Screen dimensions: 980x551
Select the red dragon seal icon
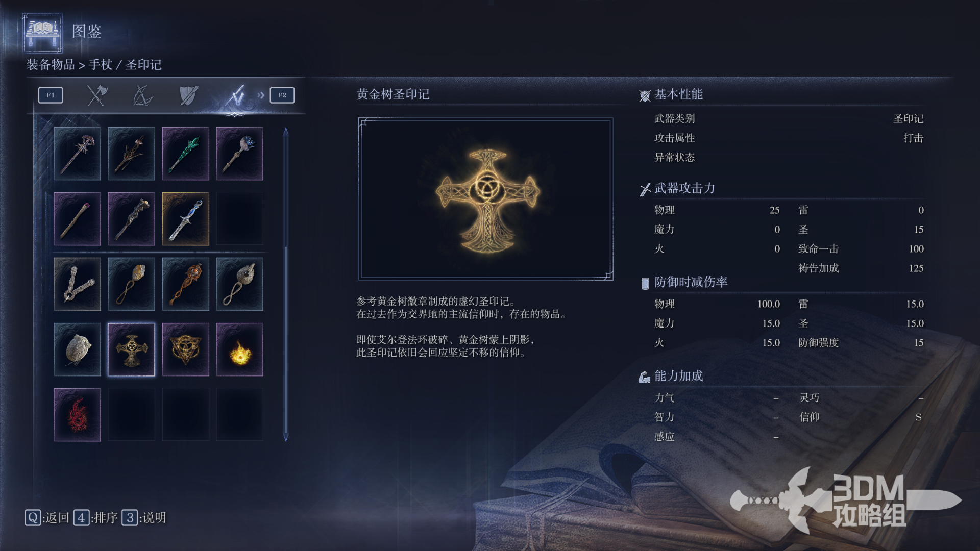coord(77,415)
